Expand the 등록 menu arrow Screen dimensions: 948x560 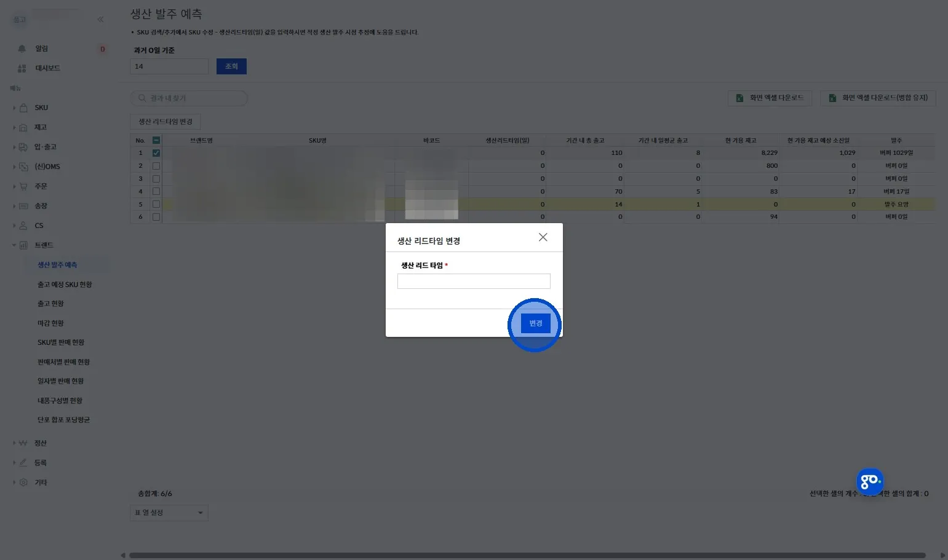[14, 463]
